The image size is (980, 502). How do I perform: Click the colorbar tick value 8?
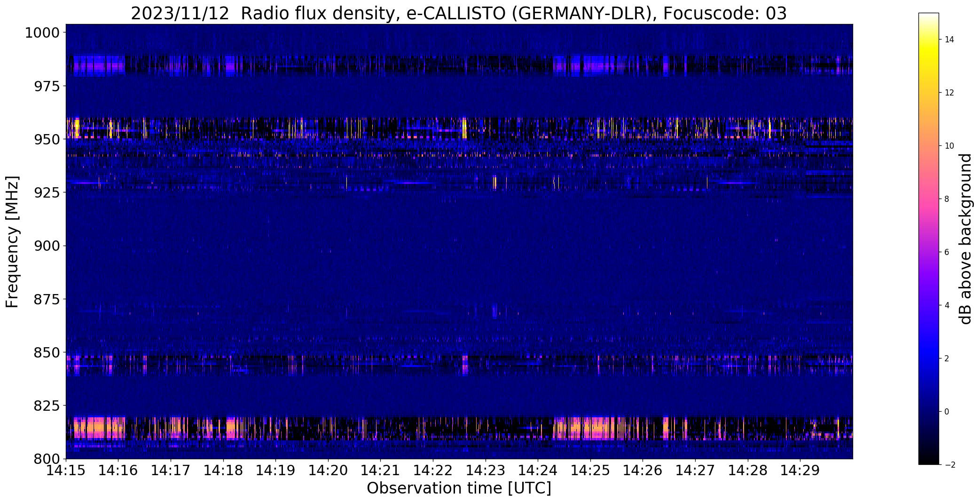click(x=947, y=199)
